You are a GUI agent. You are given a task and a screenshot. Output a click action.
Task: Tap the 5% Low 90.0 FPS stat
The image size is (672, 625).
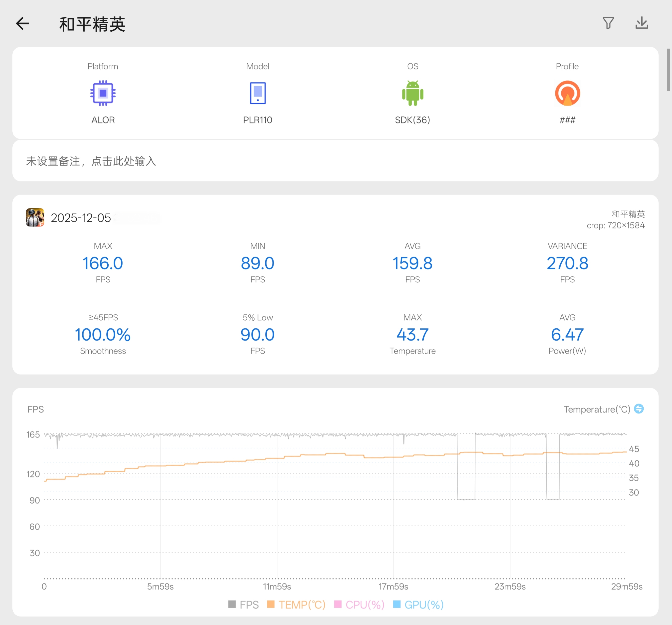pos(258,335)
